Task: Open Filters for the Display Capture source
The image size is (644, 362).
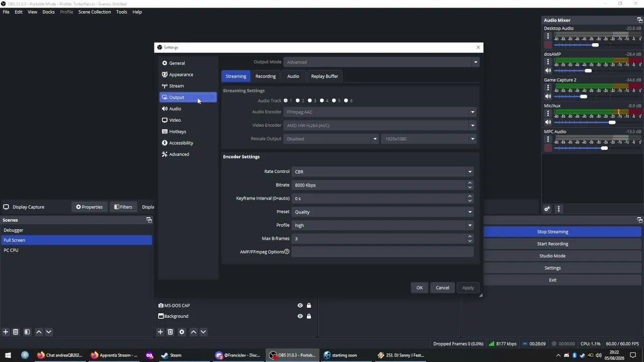Action: click(x=123, y=207)
